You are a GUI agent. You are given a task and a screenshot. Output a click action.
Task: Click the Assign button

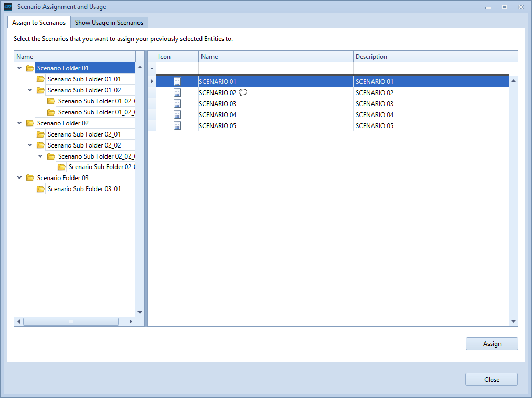[x=492, y=343]
